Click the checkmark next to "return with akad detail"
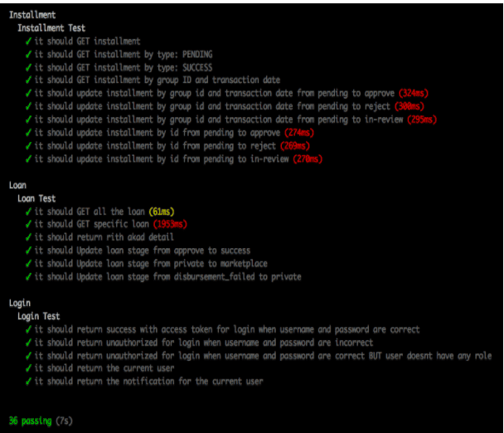504x433 pixels. click(x=29, y=237)
